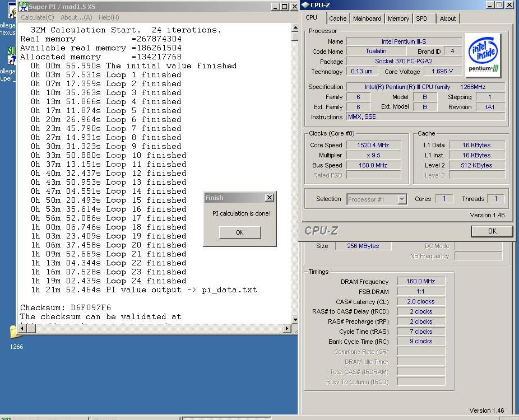Click the CPU-Z title bar icon
This screenshot has width=519, height=420.
pos(305,5)
